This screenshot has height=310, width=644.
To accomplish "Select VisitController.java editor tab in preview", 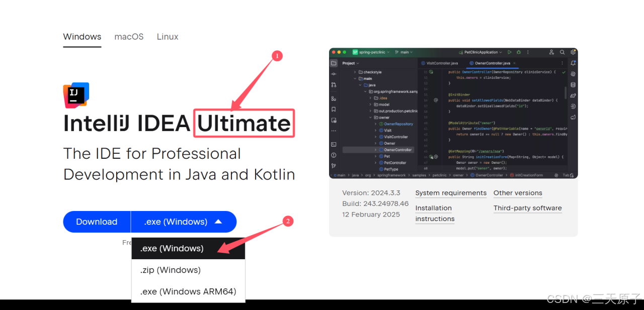I will pyautogui.click(x=439, y=63).
